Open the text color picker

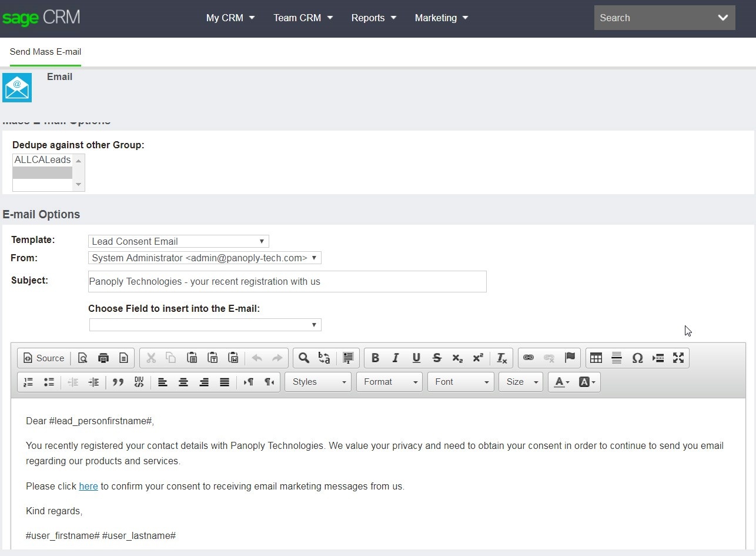[x=561, y=382]
